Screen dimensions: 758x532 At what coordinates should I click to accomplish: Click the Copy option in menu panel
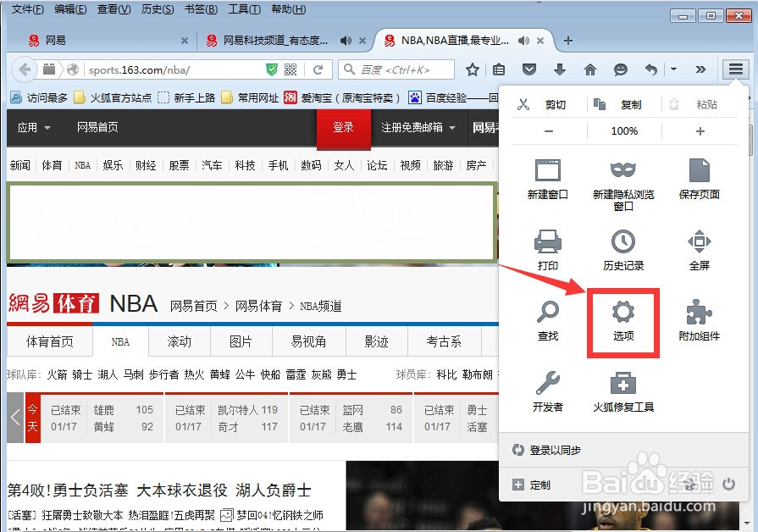617,104
